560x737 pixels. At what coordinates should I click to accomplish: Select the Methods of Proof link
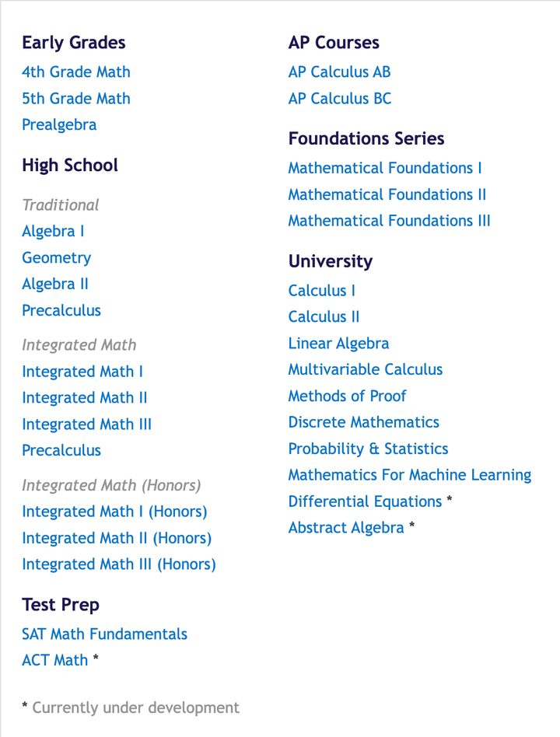click(347, 396)
